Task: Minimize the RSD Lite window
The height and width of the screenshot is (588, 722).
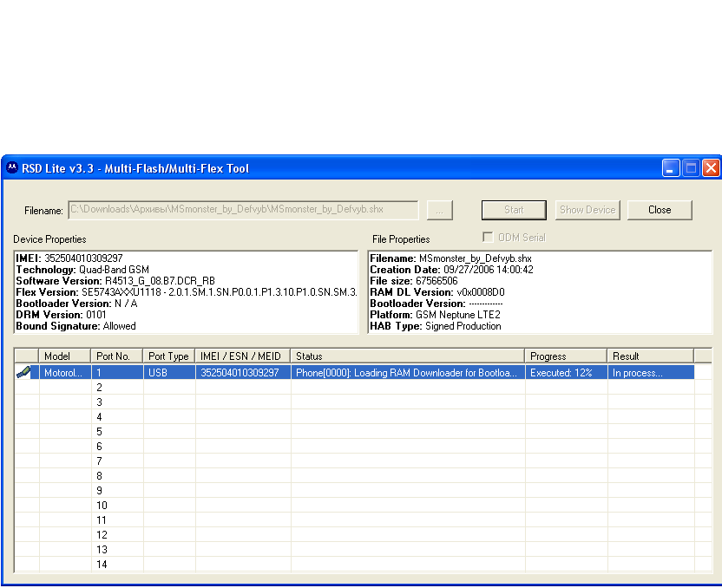Action: (x=671, y=168)
